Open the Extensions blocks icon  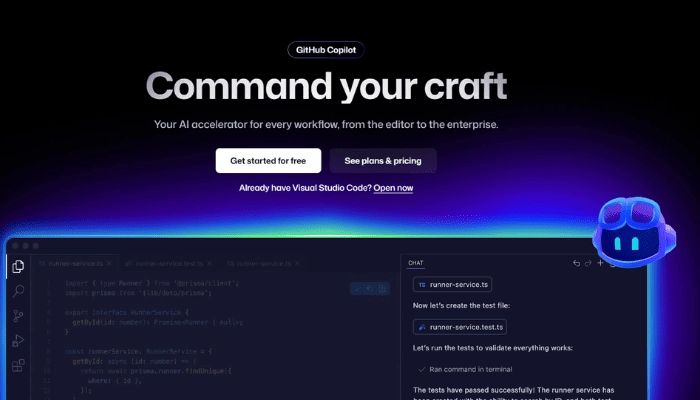pos(18,366)
